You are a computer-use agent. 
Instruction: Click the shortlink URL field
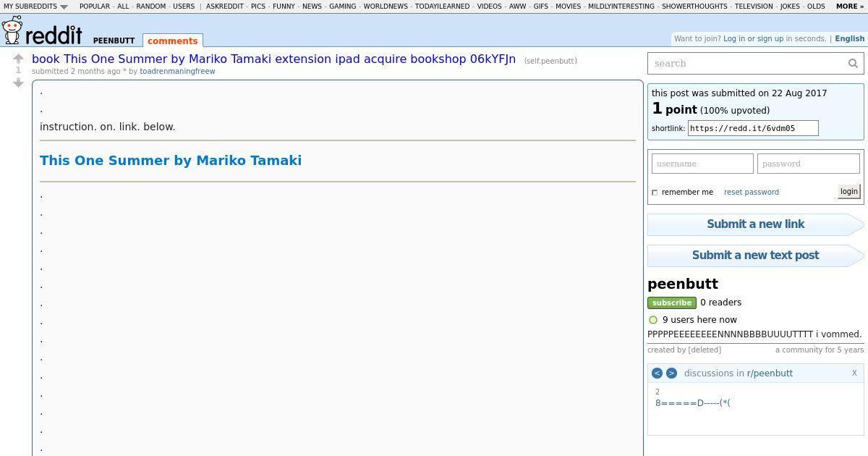click(752, 128)
